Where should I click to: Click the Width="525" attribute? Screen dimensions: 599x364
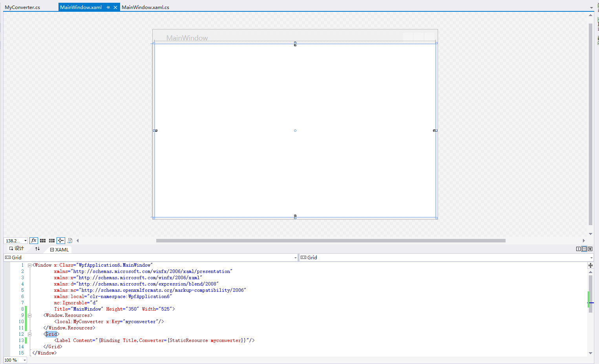157,309
